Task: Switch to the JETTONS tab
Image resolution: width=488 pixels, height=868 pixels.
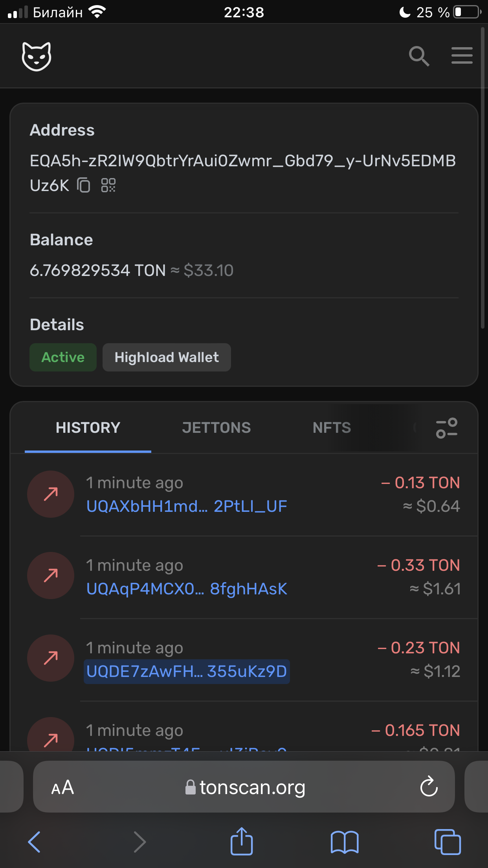Action: pyautogui.click(x=216, y=428)
